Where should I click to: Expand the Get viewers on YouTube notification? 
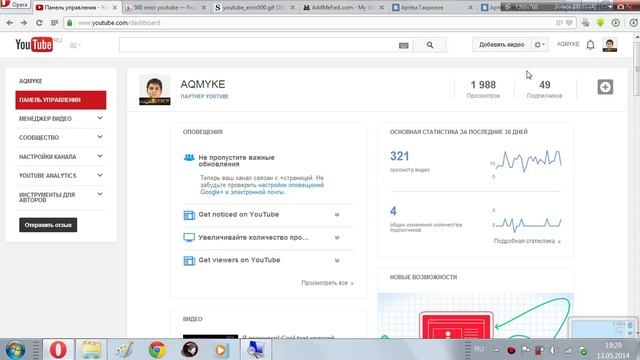tap(337, 260)
